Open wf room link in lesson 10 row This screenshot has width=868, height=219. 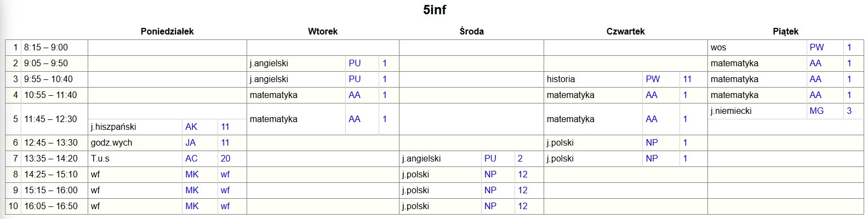[x=225, y=206]
